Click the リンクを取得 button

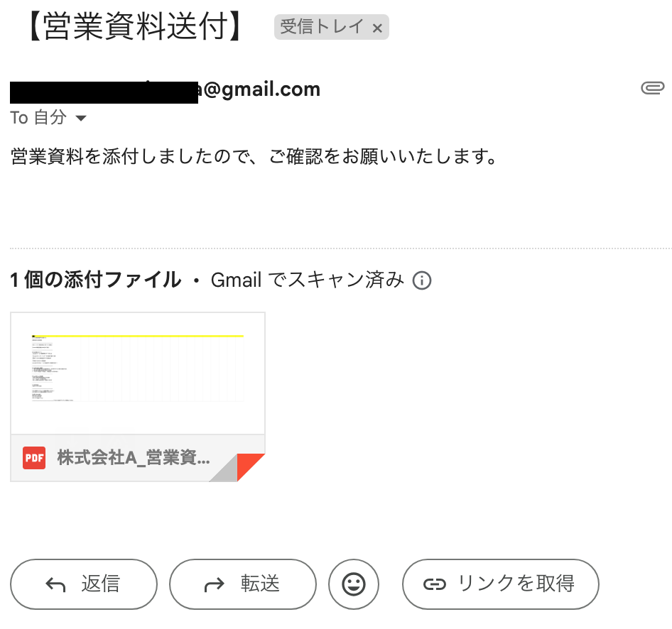(500, 584)
